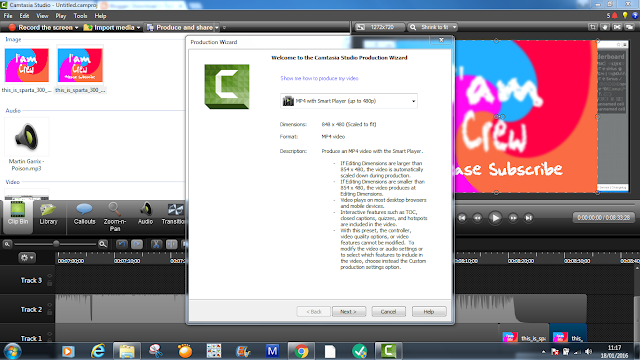Switch to Camtasia Studio taskbar icon
This screenshot has height=360, width=640.
pos(388,351)
